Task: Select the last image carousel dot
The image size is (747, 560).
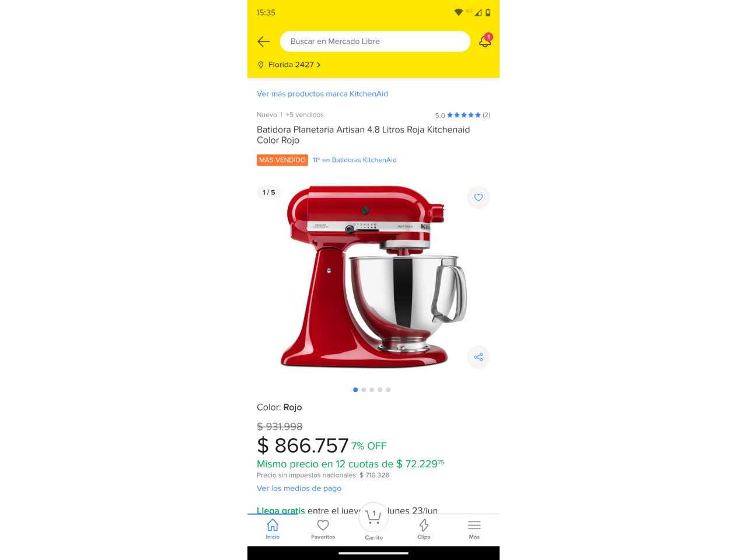Action: (x=388, y=390)
